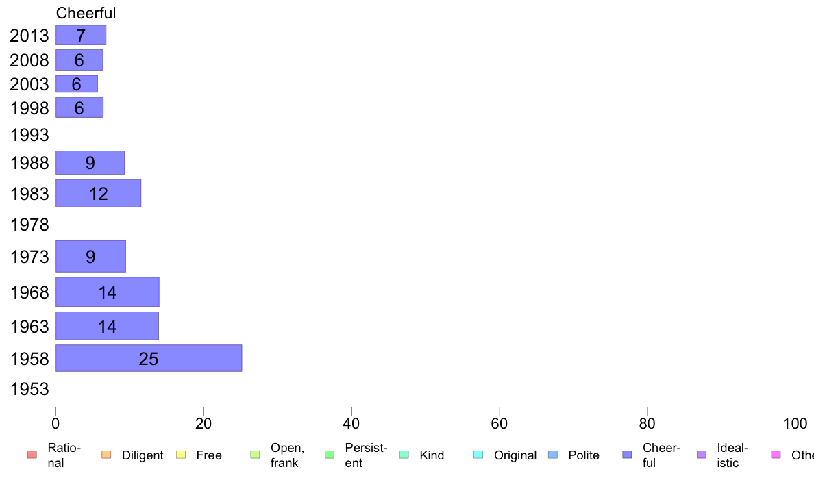Click the 2013 bar showing 7
This screenshot has width=814, height=504.
click(81, 35)
